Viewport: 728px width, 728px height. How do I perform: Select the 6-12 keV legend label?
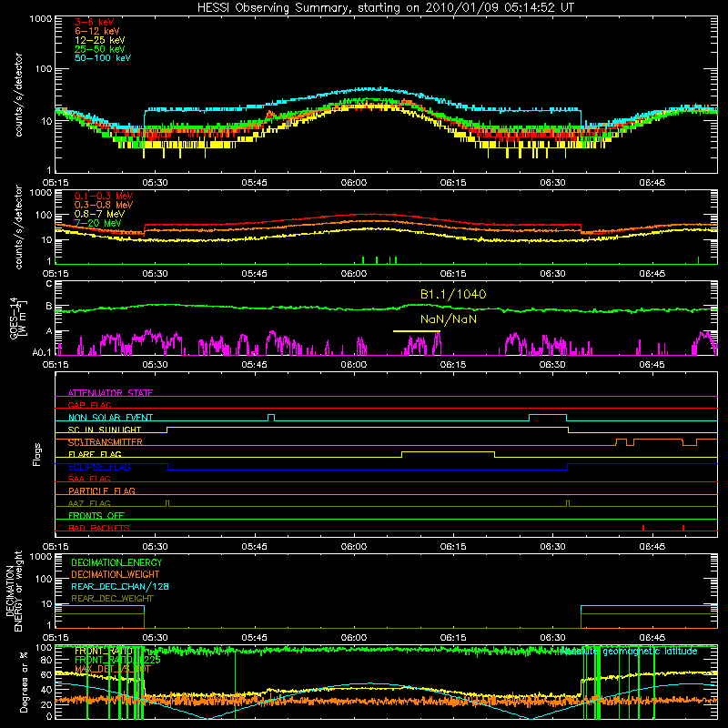coord(97,31)
